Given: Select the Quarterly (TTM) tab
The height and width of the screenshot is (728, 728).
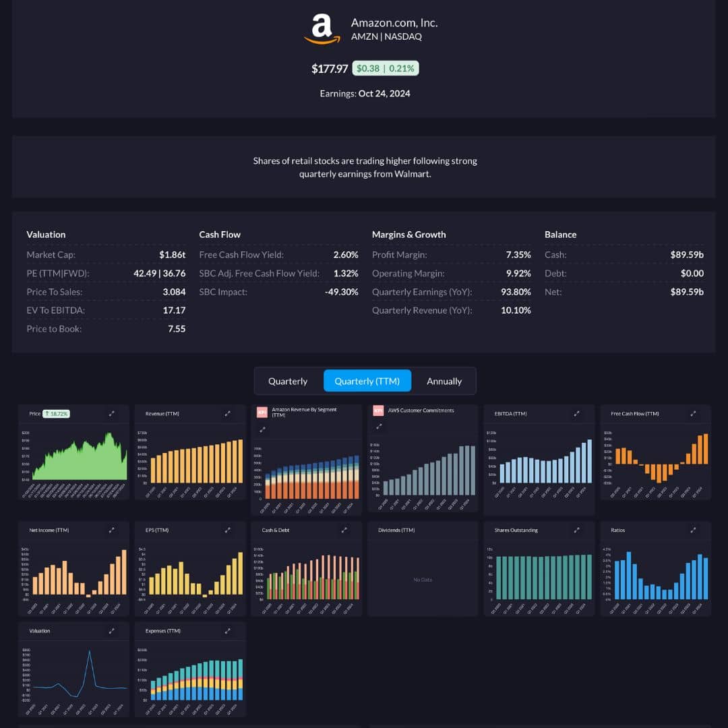Looking at the screenshot, I should [367, 381].
